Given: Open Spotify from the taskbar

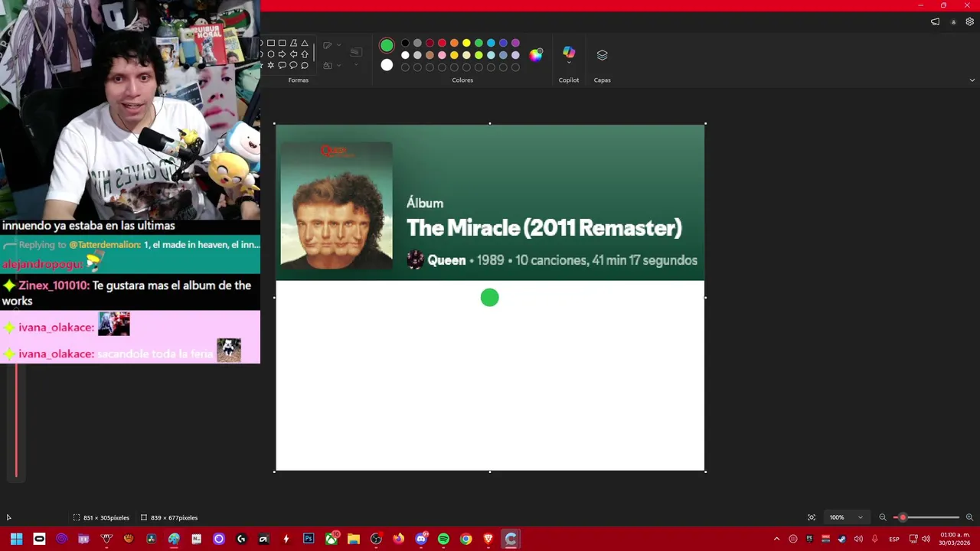Looking at the screenshot, I should tap(443, 539).
